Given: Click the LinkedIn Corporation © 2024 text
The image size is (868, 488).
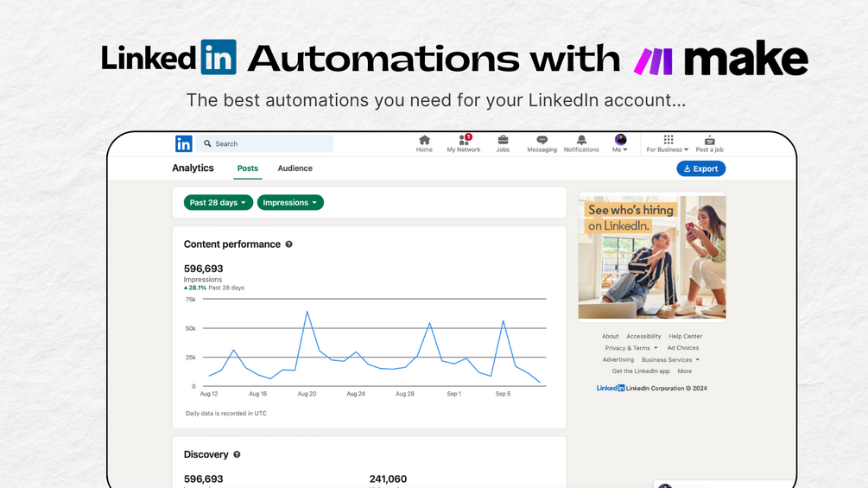Looking at the screenshot, I should coord(667,389).
